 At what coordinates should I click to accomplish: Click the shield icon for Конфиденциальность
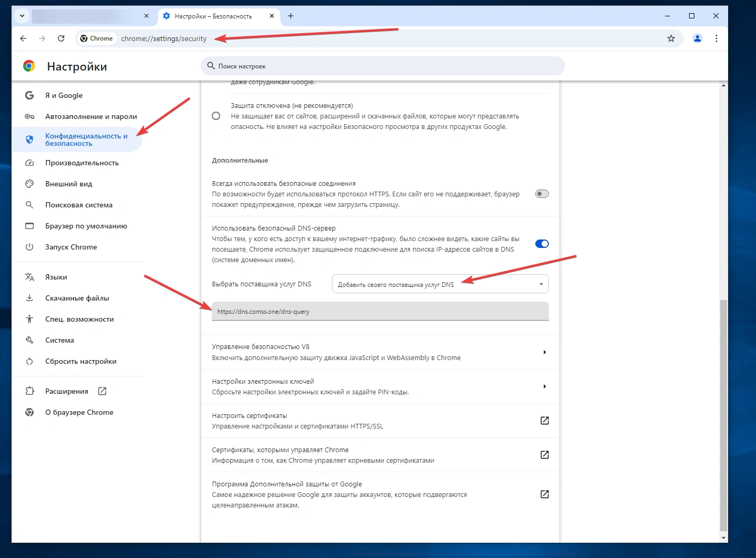pos(30,139)
